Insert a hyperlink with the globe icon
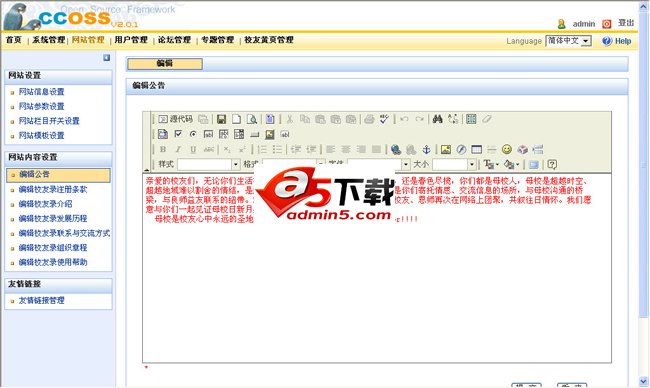650x388 pixels. (395, 150)
